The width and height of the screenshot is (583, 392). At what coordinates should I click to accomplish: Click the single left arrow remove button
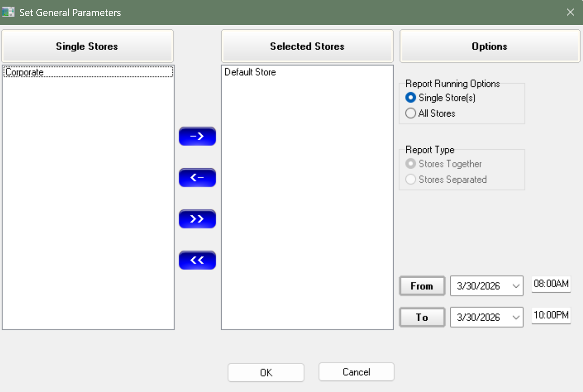(197, 178)
